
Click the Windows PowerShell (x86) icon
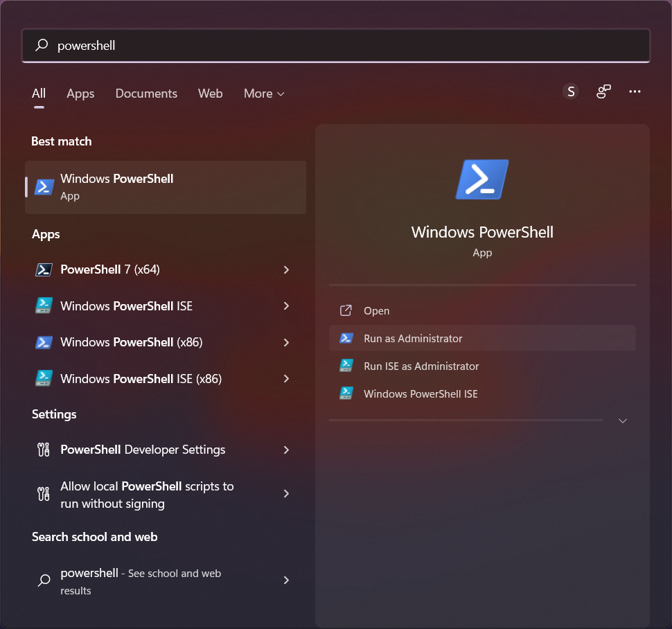pos(44,342)
